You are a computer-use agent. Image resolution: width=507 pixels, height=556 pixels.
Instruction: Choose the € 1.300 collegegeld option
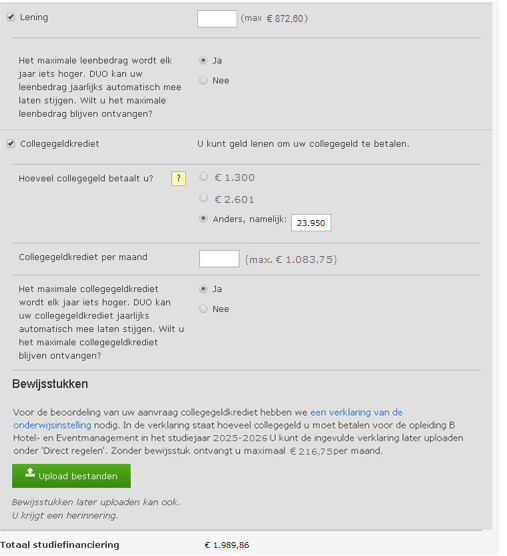pos(203,176)
